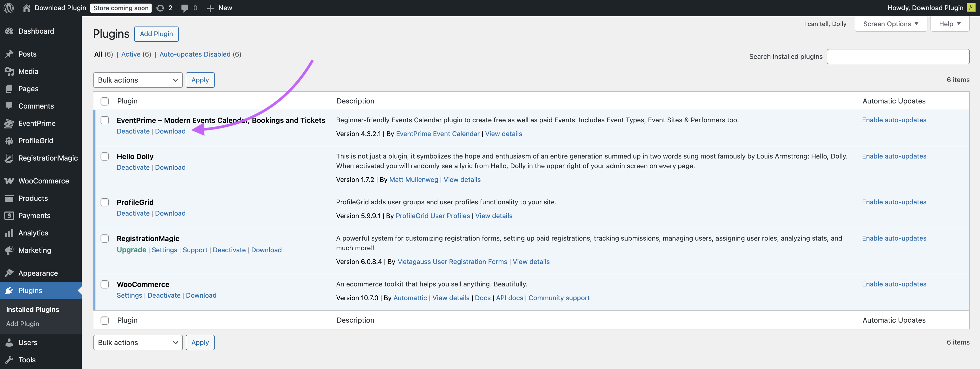Check the Hello Dolly row checkbox
Image resolution: width=980 pixels, height=369 pixels.
[x=105, y=156]
